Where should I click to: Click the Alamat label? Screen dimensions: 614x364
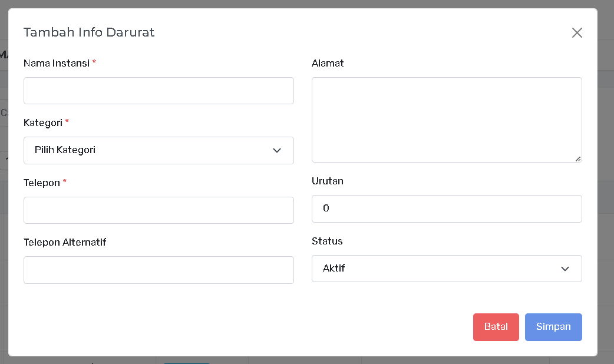[328, 63]
